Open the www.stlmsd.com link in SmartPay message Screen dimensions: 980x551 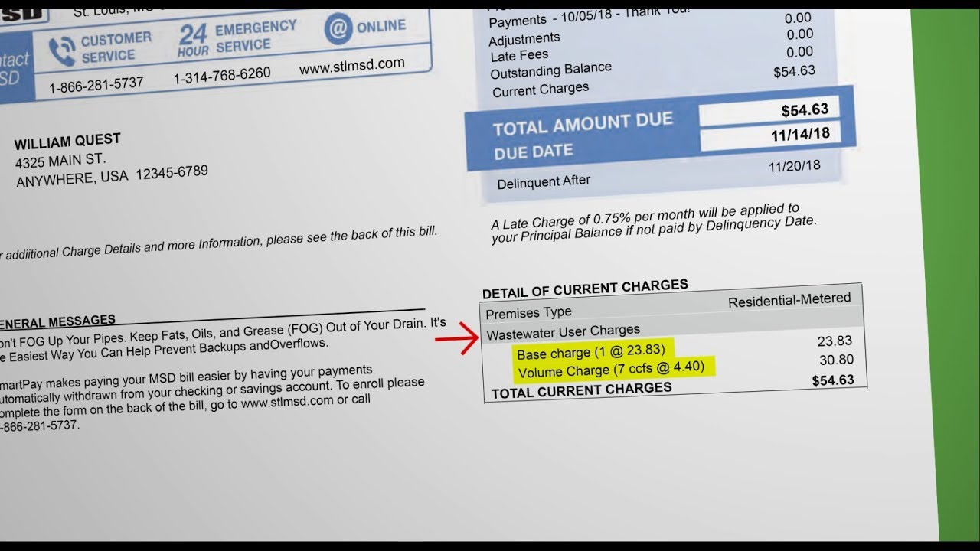(289, 403)
